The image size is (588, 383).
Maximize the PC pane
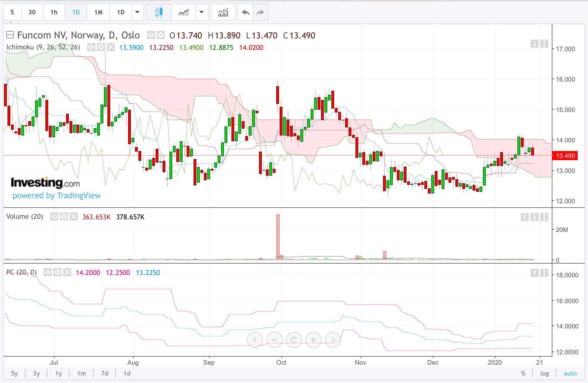pyautogui.click(x=544, y=272)
